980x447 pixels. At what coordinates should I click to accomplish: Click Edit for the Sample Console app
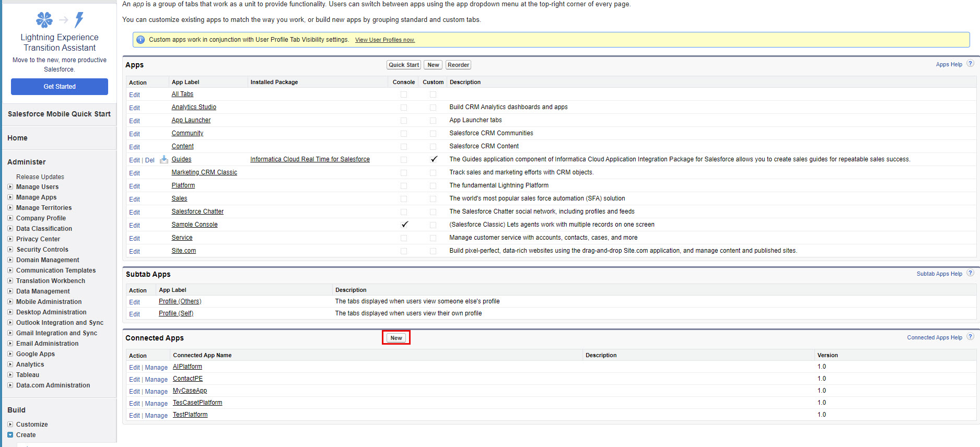pyautogui.click(x=134, y=226)
